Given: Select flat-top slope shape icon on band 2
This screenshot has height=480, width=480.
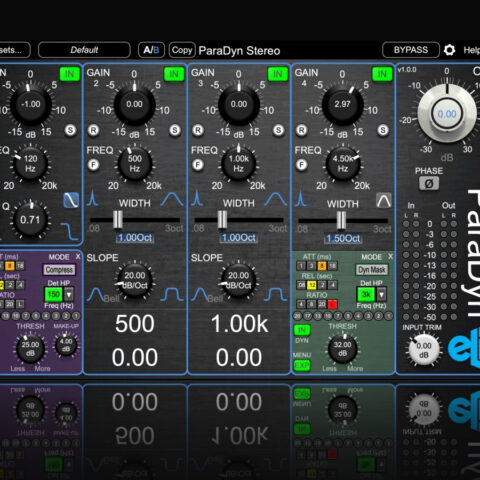Looking at the screenshot, I should (172, 295).
